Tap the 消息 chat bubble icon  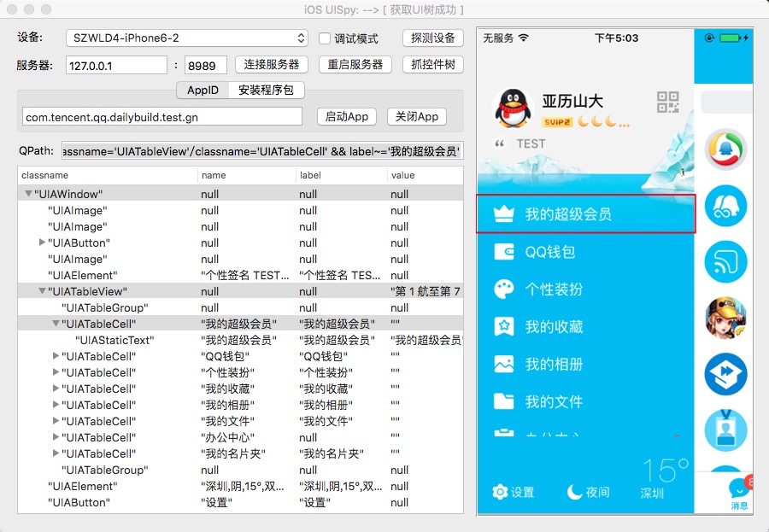(x=738, y=488)
